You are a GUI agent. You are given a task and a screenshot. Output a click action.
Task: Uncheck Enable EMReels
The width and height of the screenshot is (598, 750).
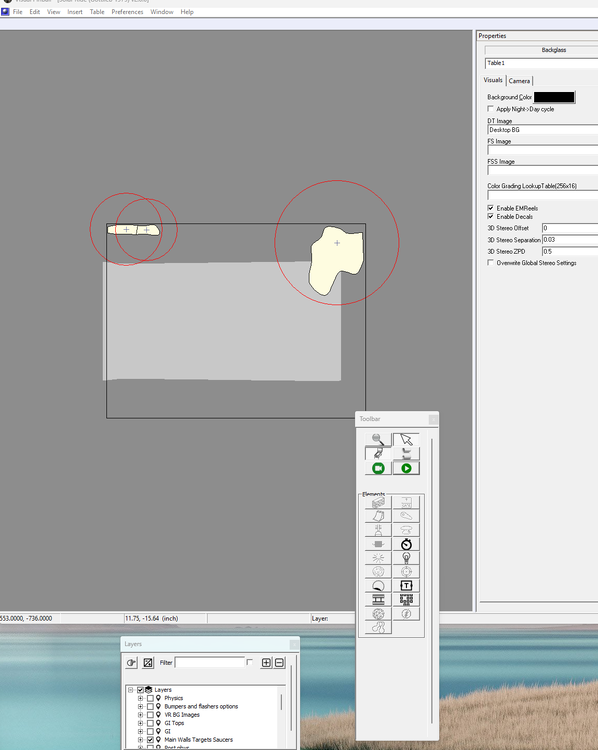click(x=490, y=208)
